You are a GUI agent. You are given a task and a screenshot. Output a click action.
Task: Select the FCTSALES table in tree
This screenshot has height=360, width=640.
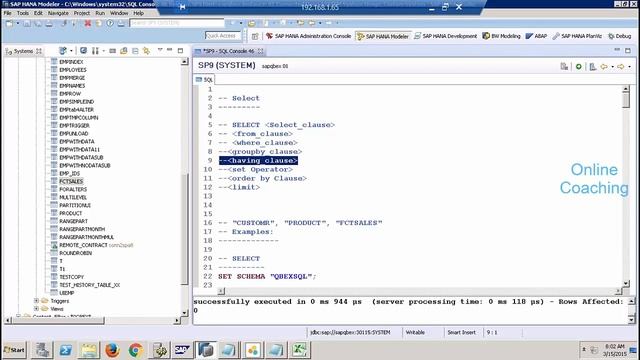click(x=71, y=181)
